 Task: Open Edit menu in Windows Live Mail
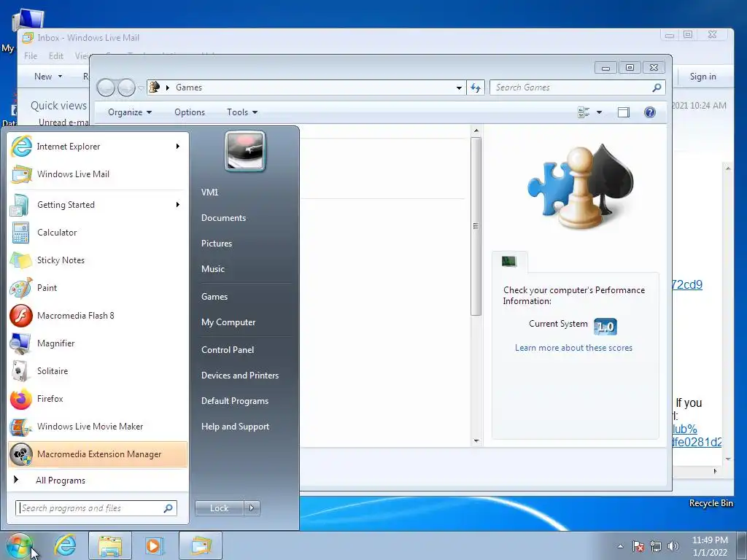point(55,55)
